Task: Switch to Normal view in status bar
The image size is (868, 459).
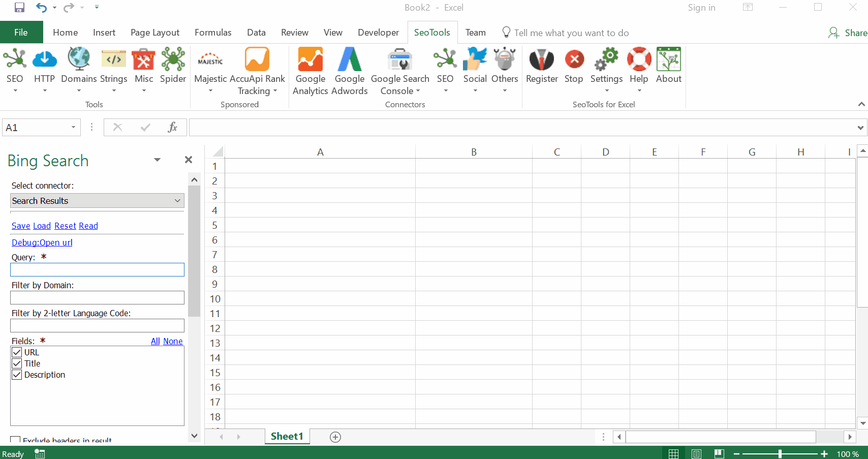Action: pos(674,454)
